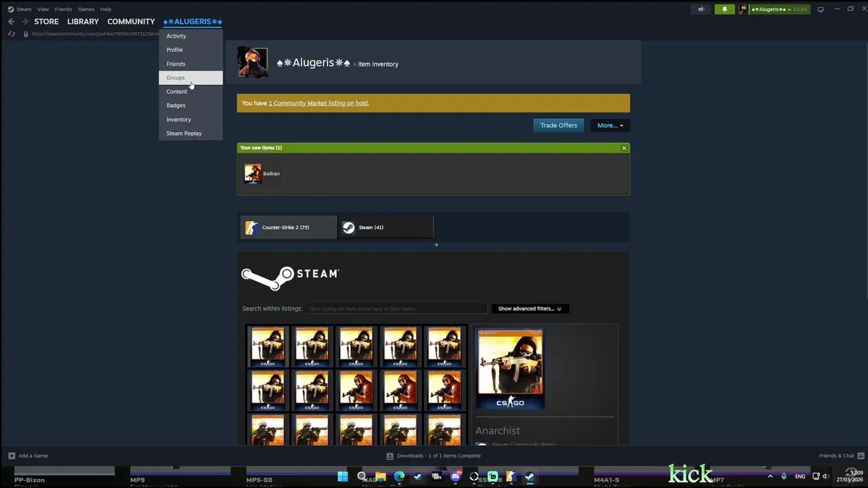Select the highlighted Groups entry

pos(191,77)
